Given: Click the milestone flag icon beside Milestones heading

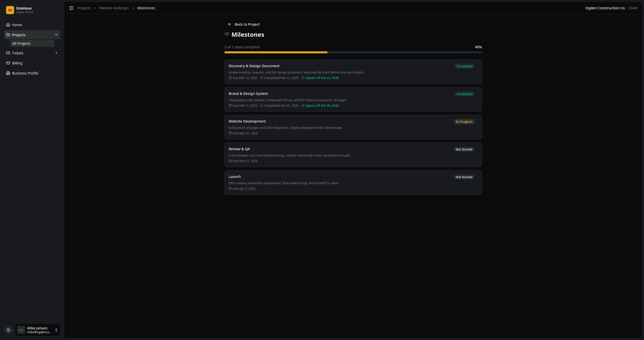Looking at the screenshot, I should click(227, 34).
